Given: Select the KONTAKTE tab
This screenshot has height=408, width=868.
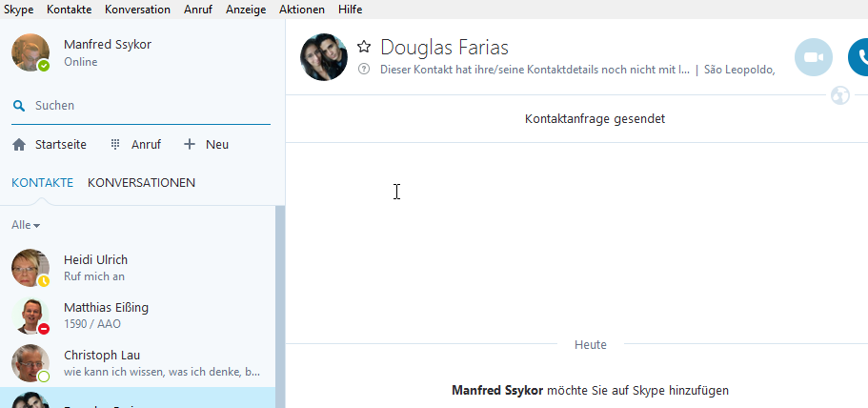Looking at the screenshot, I should (x=42, y=182).
